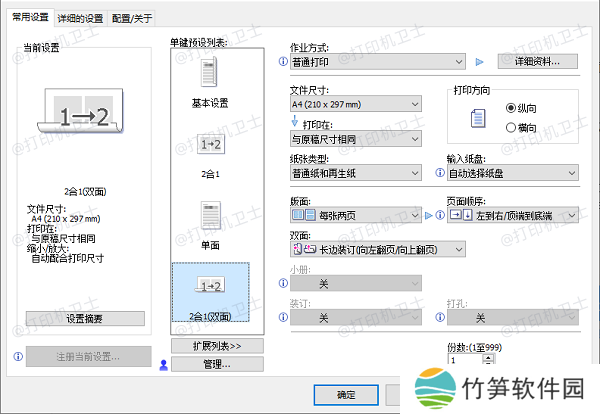Click the info icon beside 份数 field
The height and width of the screenshot is (414, 600).
(x=439, y=358)
